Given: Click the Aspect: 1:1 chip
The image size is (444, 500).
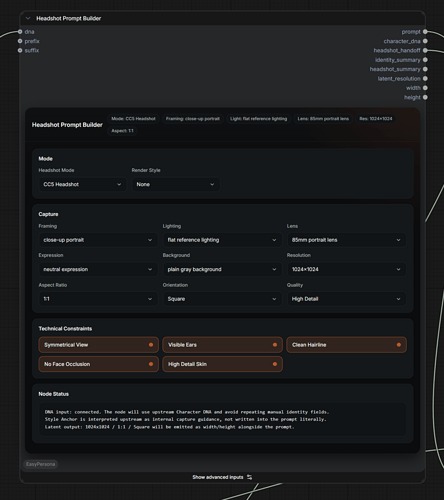Looking at the screenshot, I should (122, 131).
